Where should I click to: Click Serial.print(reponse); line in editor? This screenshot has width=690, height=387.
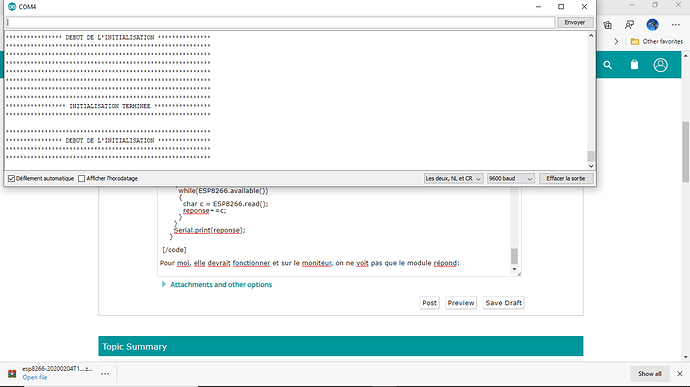(x=209, y=230)
